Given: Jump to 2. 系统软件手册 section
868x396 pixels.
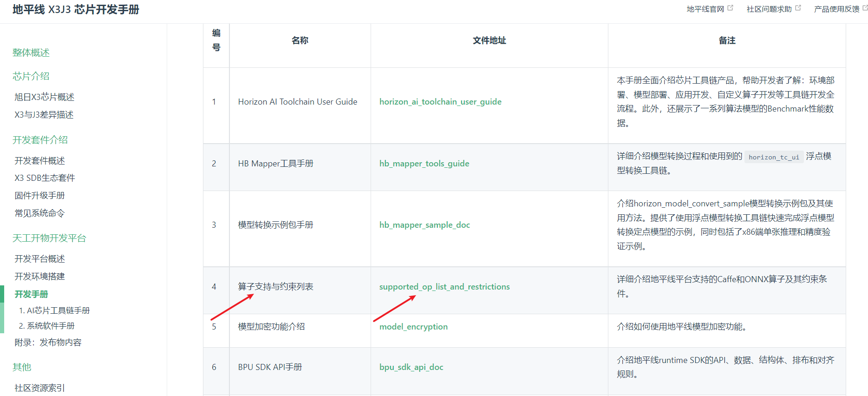Looking at the screenshot, I should [x=46, y=326].
